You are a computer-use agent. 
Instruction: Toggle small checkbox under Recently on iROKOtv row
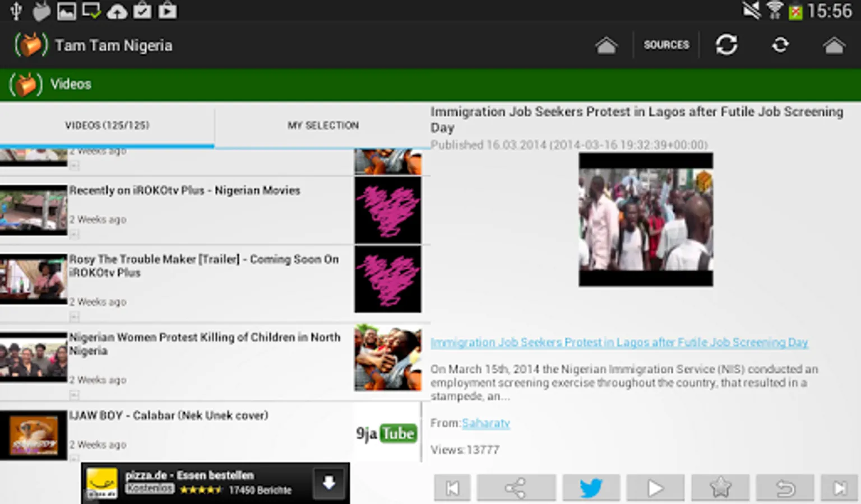75,234
